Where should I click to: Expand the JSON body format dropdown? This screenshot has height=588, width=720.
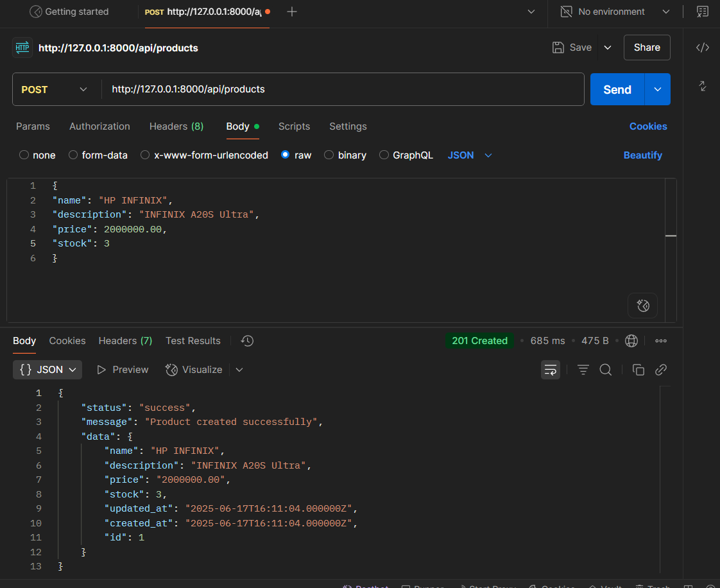pos(470,155)
